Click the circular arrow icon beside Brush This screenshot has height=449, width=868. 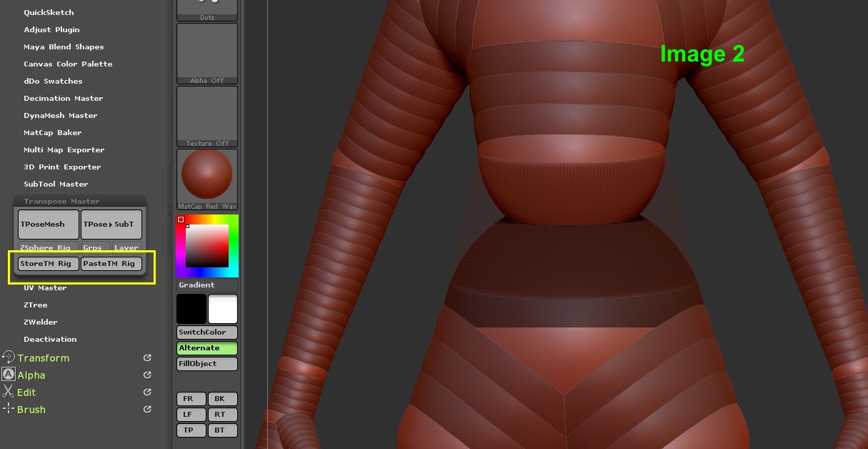coord(147,409)
